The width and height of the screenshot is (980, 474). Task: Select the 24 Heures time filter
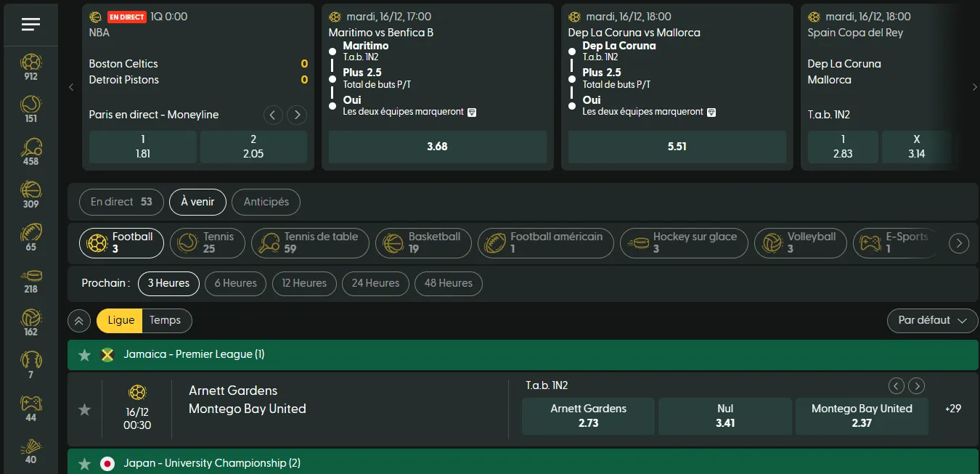tap(375, 283)
